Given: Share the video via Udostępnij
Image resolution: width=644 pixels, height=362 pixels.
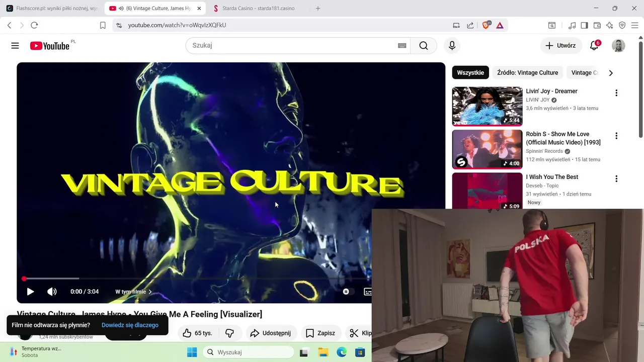Looking at the screenshot, I should click(x=271, y=333).
